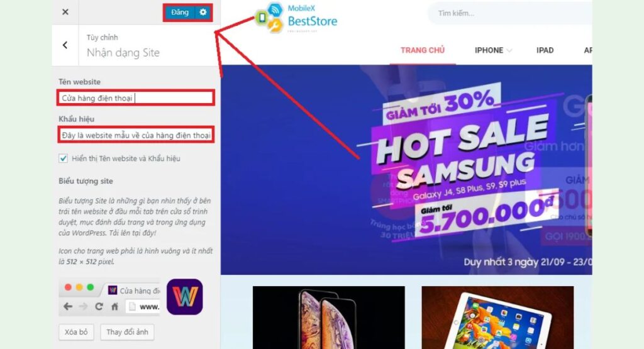Screen dimensions: 644x349
Task: Click the reload icon in browser preview
Action: click(x=99, y=306)
